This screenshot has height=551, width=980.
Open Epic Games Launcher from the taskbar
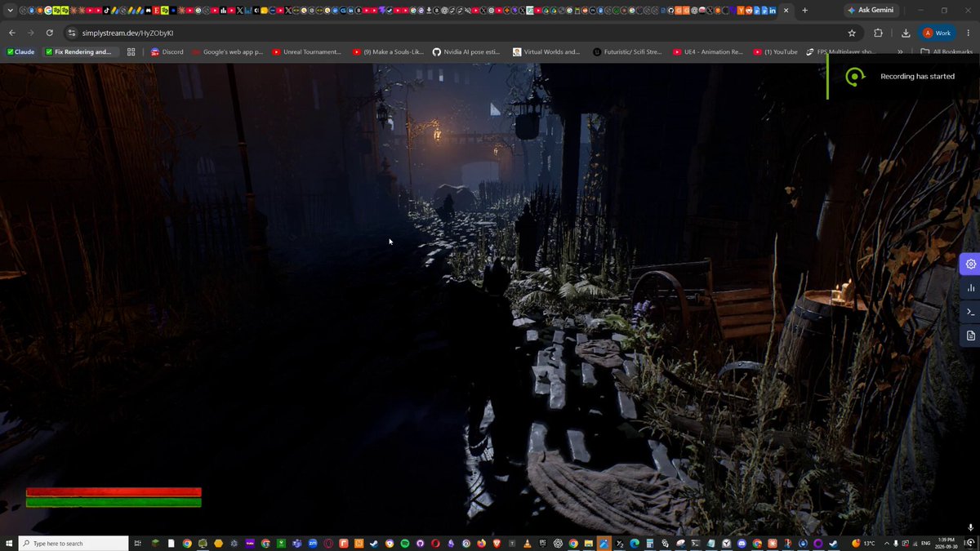(543, 543)
